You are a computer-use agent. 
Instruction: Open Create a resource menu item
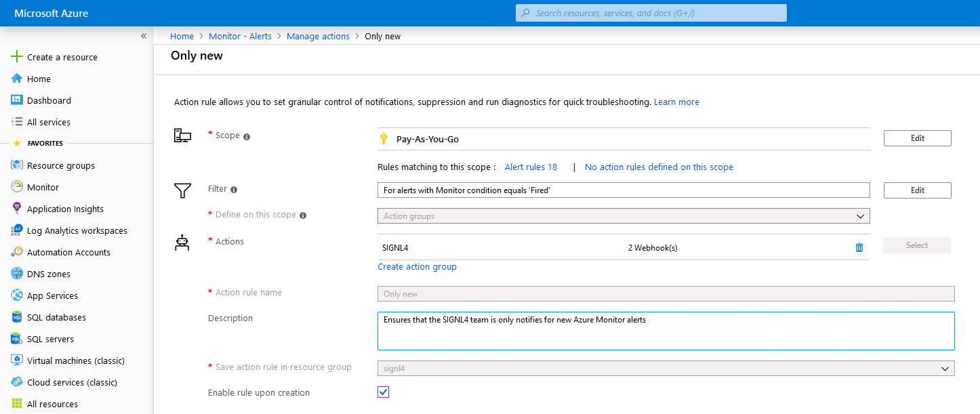click(62, 58)
